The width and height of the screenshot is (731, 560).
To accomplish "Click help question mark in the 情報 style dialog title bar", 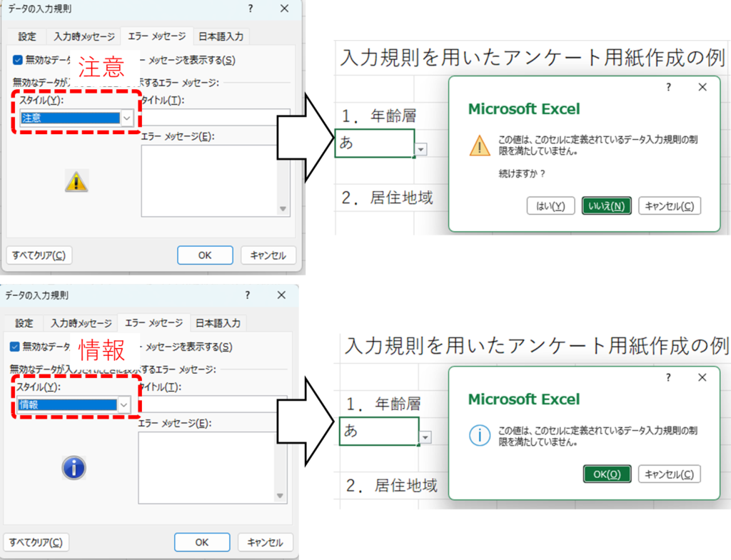I will (x=248, y=295).
